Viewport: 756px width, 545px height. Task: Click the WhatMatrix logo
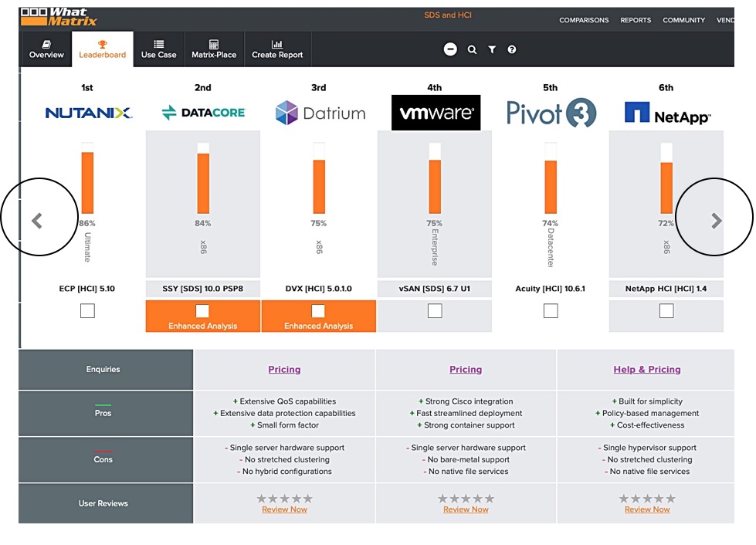(x=59, y=17)
